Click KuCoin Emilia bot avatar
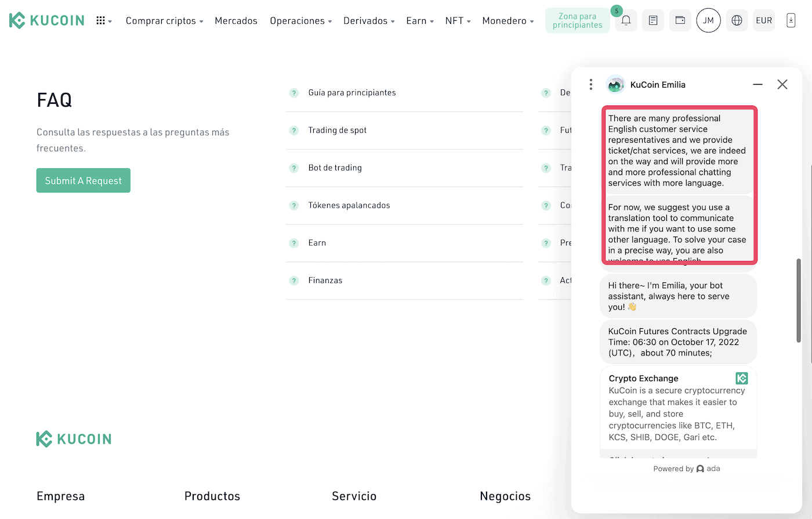The height and width of the screenshot is (519, 812). 615,85
